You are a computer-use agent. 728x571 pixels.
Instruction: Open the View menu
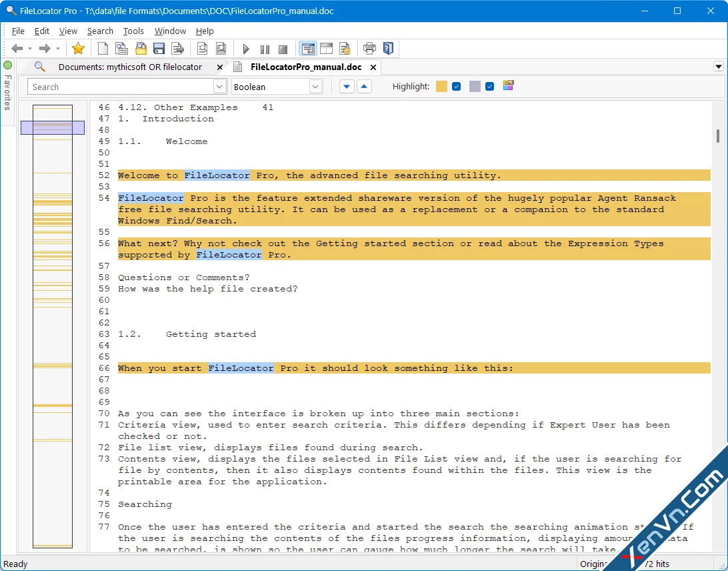pos(68,31)
